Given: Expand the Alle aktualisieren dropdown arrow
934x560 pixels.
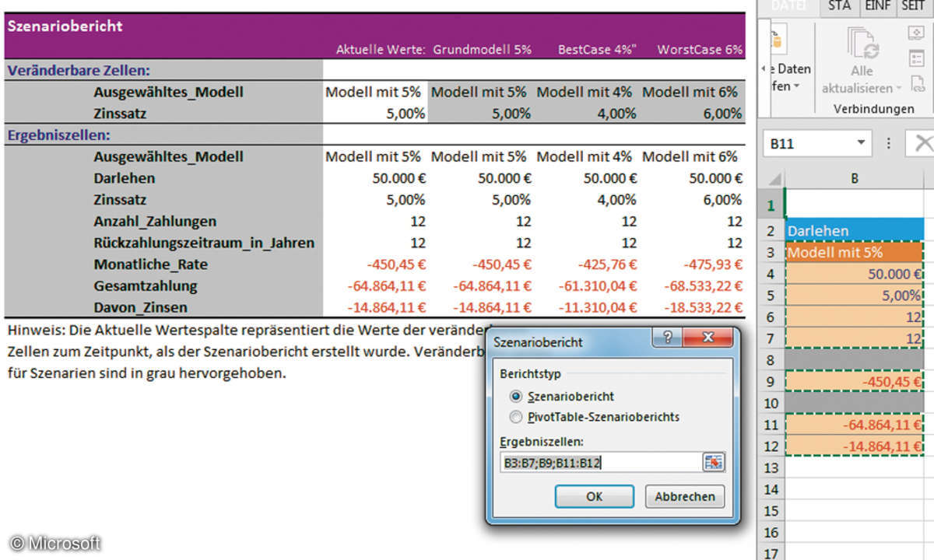Looking at the screenshot, I should 898,89.
